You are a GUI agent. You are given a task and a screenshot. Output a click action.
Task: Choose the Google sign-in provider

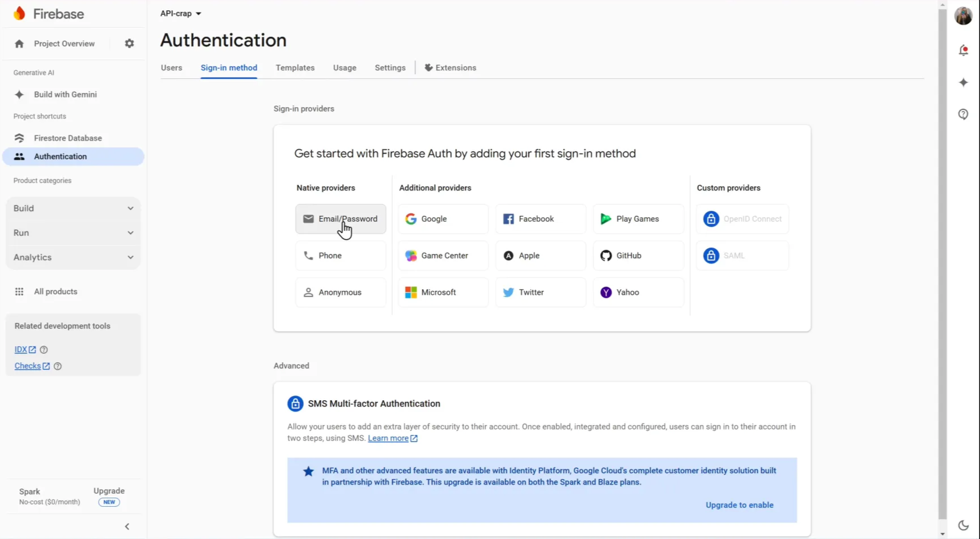443,219
